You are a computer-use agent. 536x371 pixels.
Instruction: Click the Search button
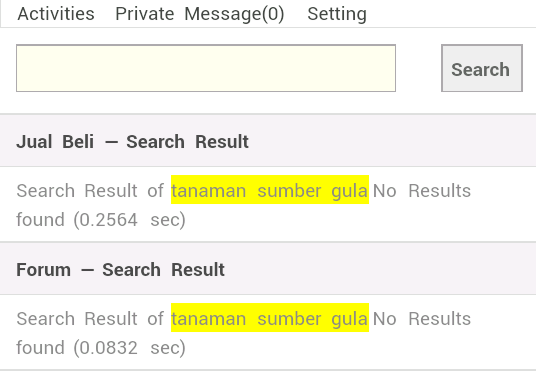click(482, 68)
